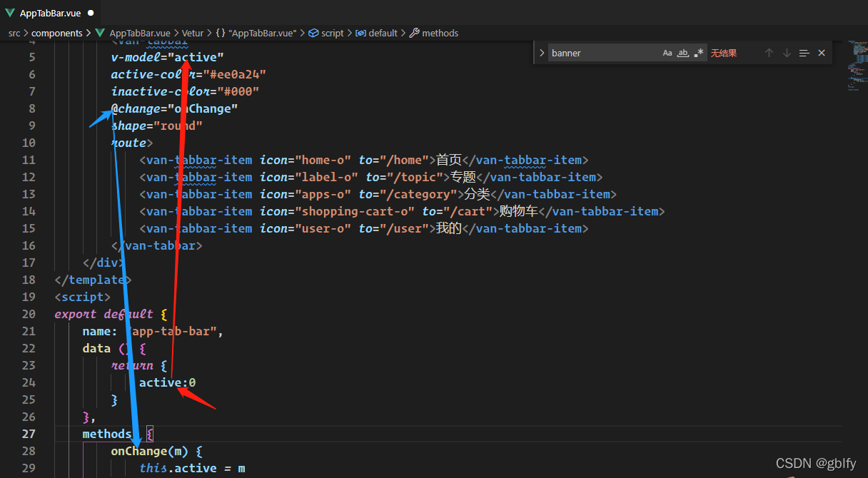Click line number 11 in gutter
Screen dimensions: 868x478
pos(29,160)
